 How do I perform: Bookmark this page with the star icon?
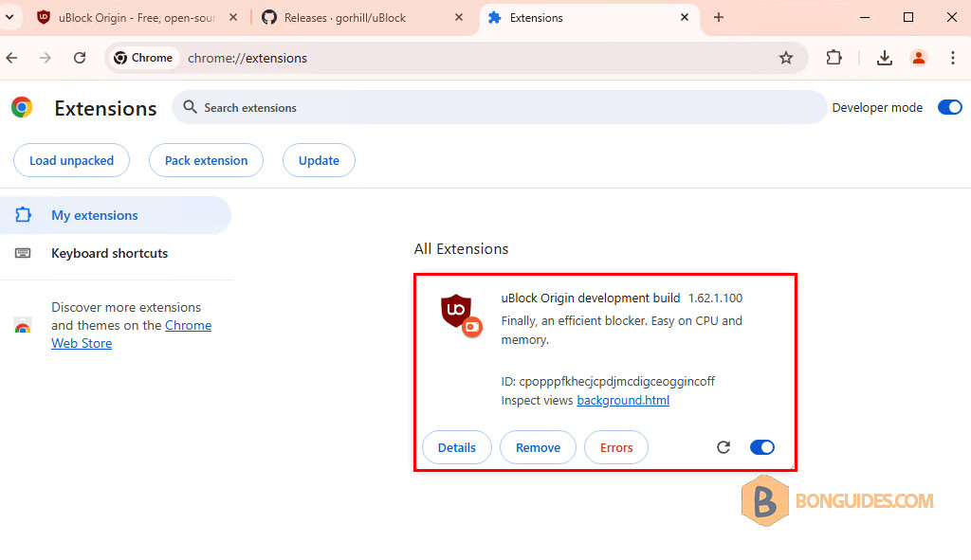pos(786,58)
